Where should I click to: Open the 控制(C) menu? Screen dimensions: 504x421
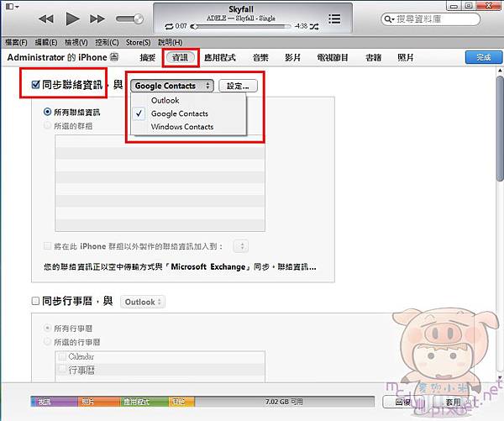107,43
